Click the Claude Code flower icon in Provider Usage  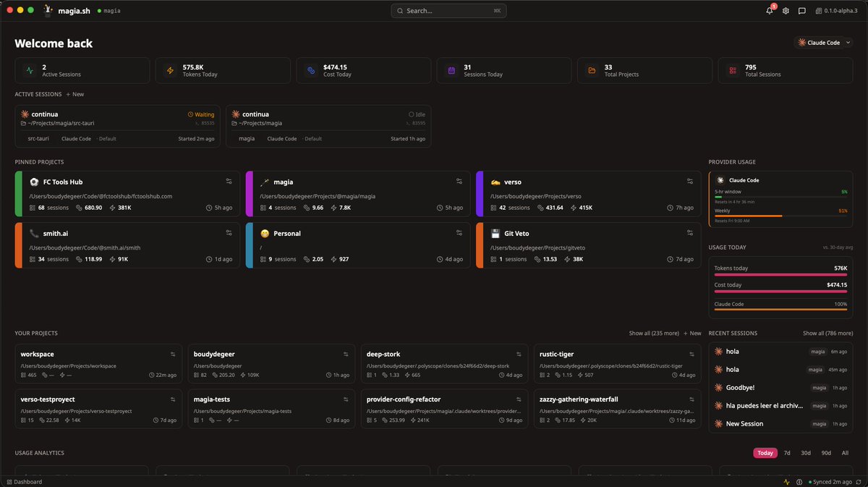(722, 179)
